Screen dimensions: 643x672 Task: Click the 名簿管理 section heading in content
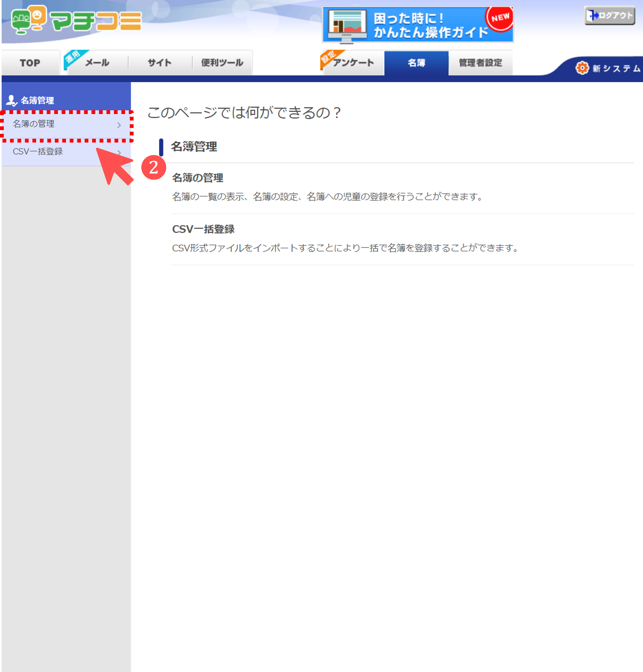click(194, 147)
